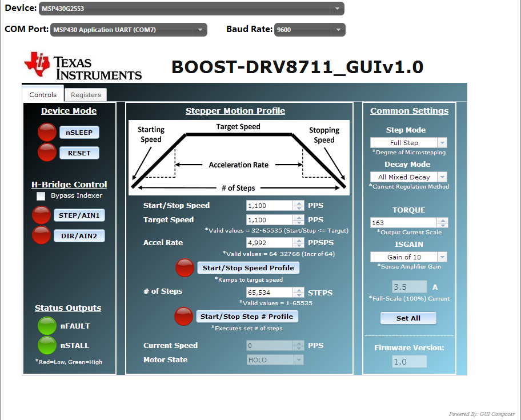Open the Motor State HOLD dropdown
The image size is (521, 420).
275,360
